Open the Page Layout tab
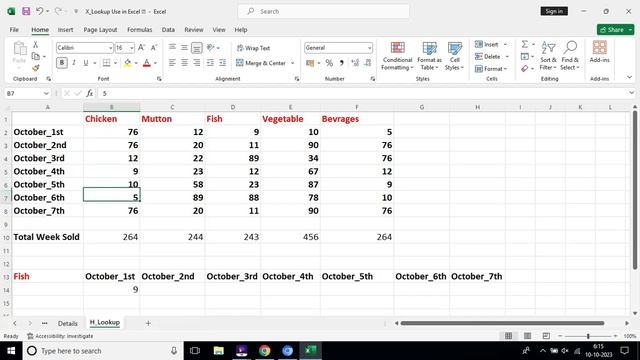 tap(100, 30)
